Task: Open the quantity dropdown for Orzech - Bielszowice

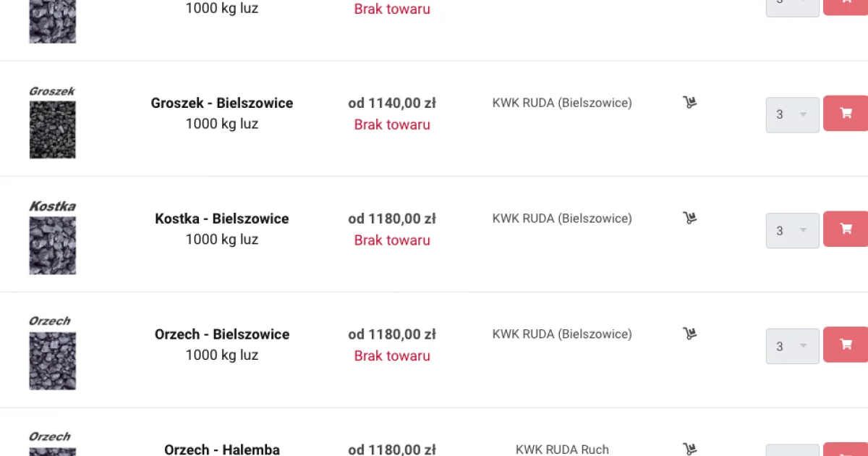Action: (x=792, y=347)
